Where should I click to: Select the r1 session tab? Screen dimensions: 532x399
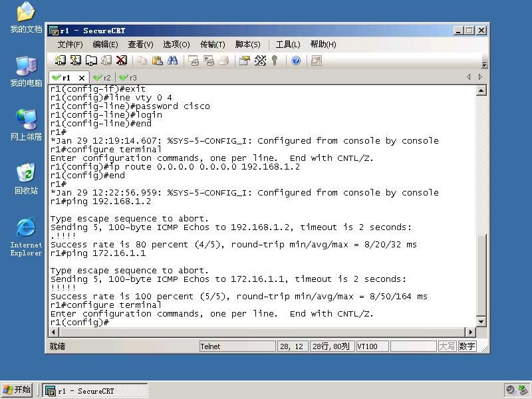[x=66, y=78]
